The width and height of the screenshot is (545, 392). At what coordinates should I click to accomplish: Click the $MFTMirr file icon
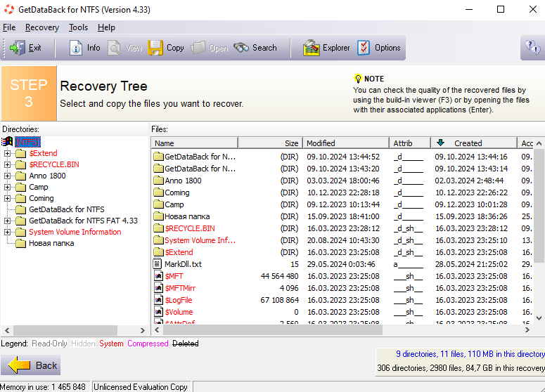[x=158, y=288]
